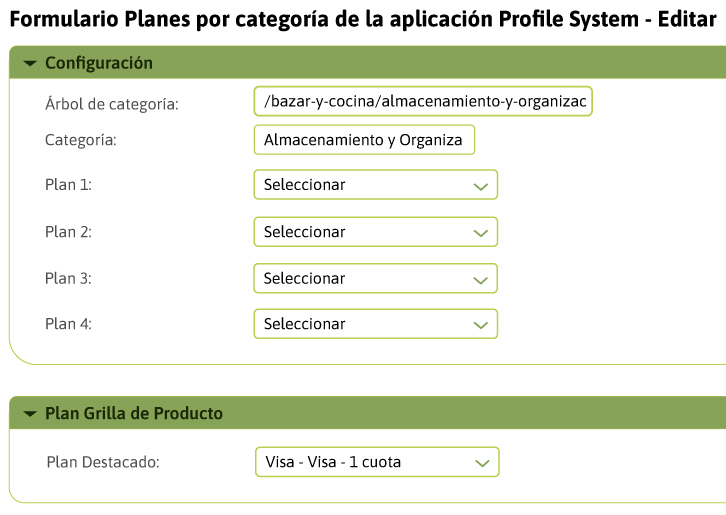
Task: Click the 'Plan Destacado:' label
Action: coord(103,462)
